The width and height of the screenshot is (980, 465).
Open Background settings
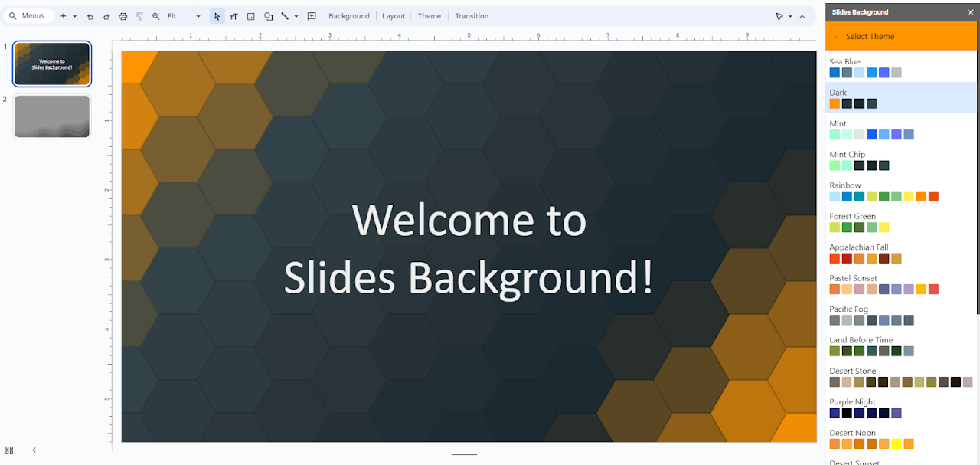[349, 16]
